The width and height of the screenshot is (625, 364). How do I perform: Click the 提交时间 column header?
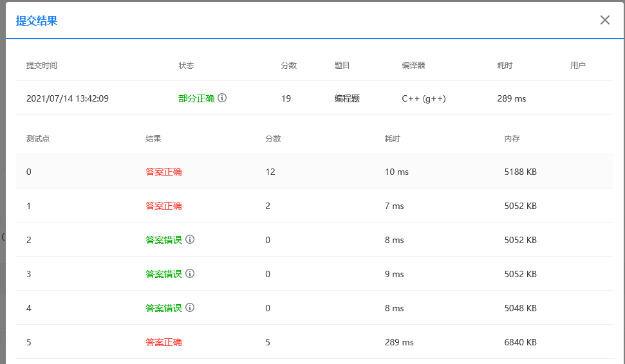tap(42, 66)
